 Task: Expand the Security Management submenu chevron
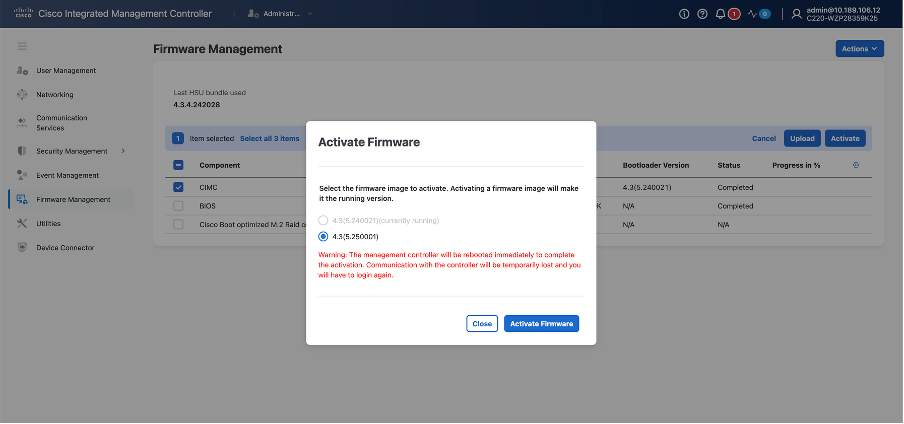[123, 151]
